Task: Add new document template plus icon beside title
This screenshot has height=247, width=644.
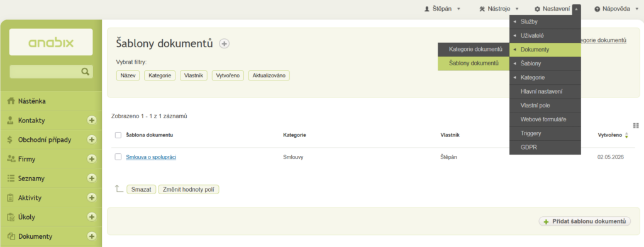Action: [x=224, y=43]
